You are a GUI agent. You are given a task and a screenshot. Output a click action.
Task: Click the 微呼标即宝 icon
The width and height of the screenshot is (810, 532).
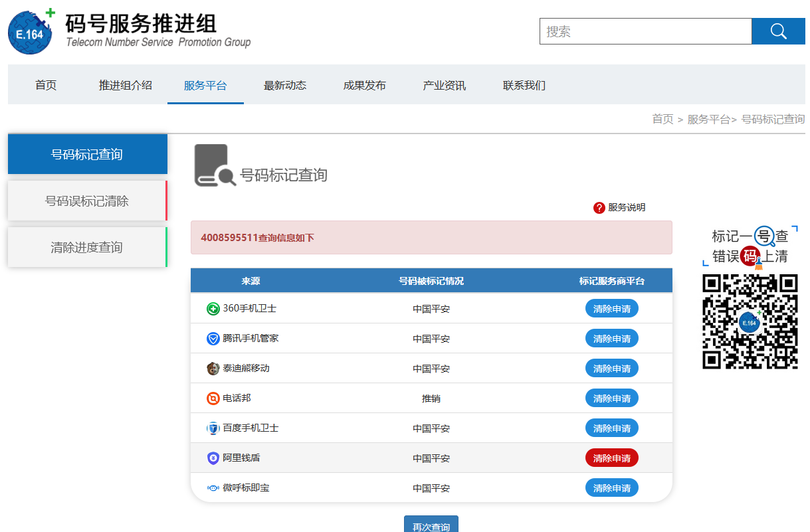pos(213,488)
